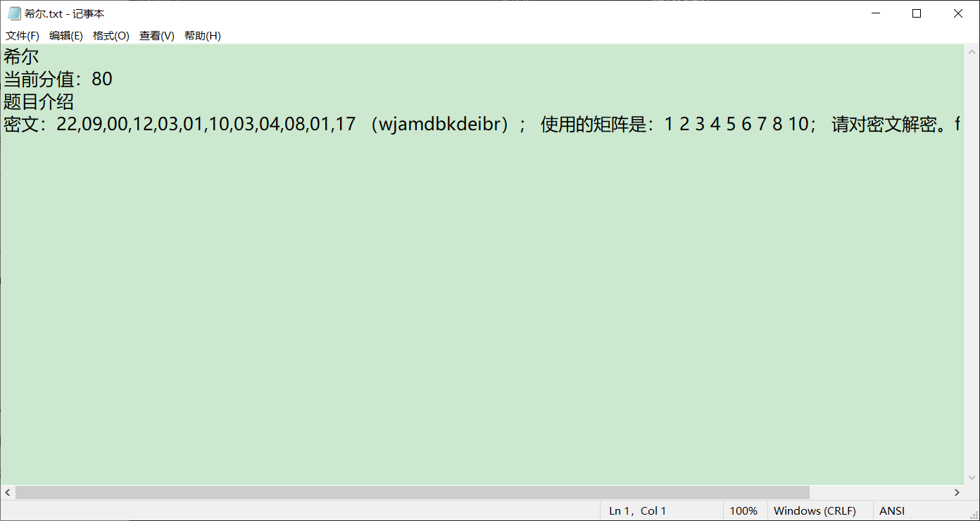Click the ANSI encoding status bar section
Image resolution: width=980 pixels, height=521 pixels.
(x=892, y=510)
